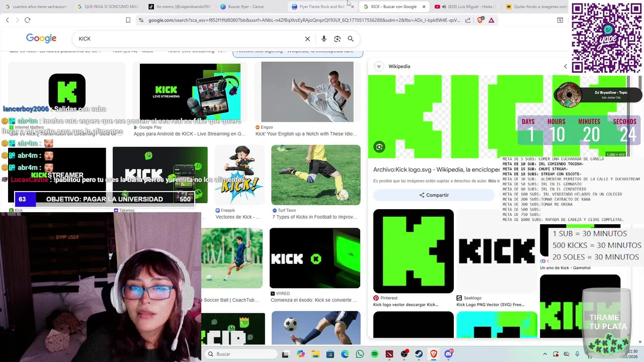Click the share icon in the address bar

468,20
